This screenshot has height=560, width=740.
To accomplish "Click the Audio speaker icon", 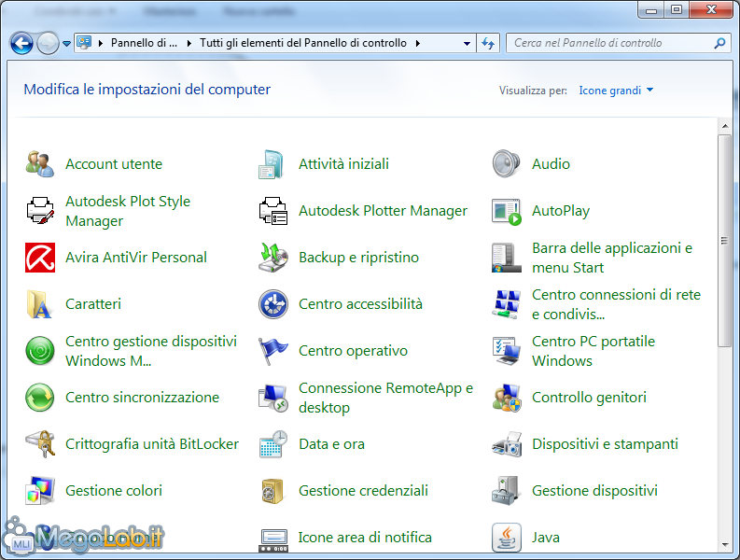I will 507,164.
